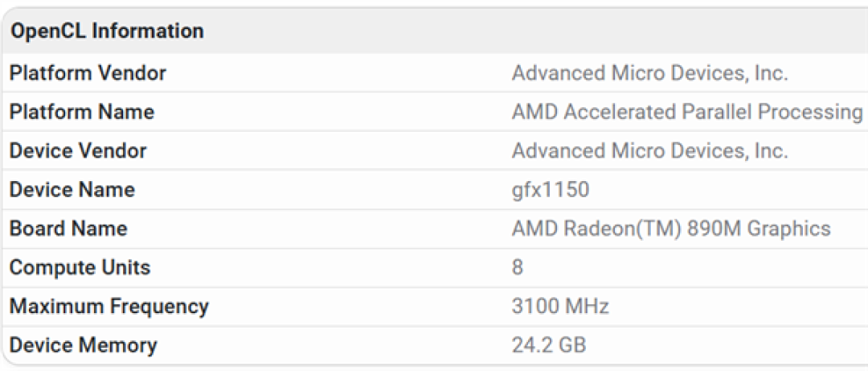Select the Board Name label
This screenshot has width=868, height=371.
pyautogui.click(x=68, y=229)
